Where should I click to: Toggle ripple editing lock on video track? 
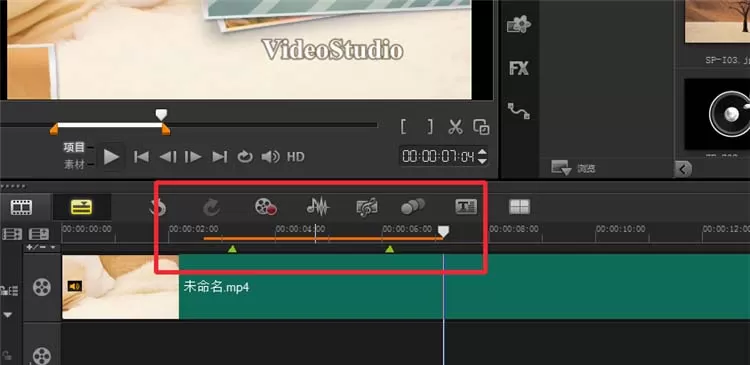coord(9,290)
